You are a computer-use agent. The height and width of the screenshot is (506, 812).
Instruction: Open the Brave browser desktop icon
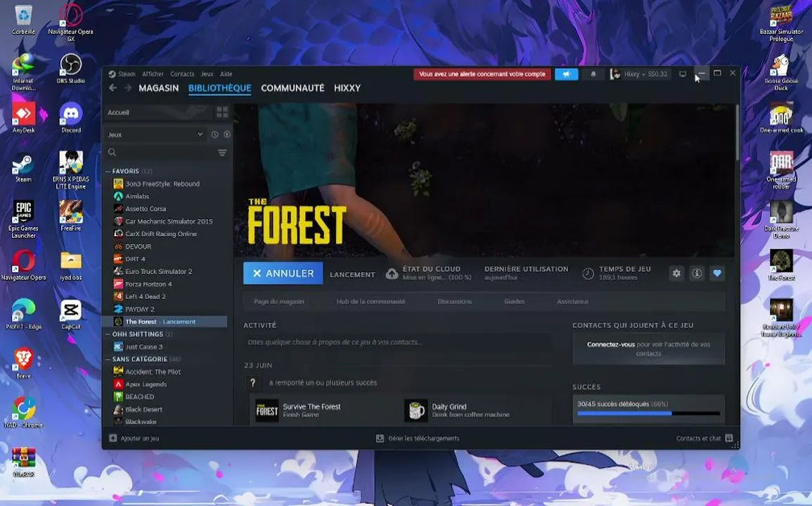23,363
